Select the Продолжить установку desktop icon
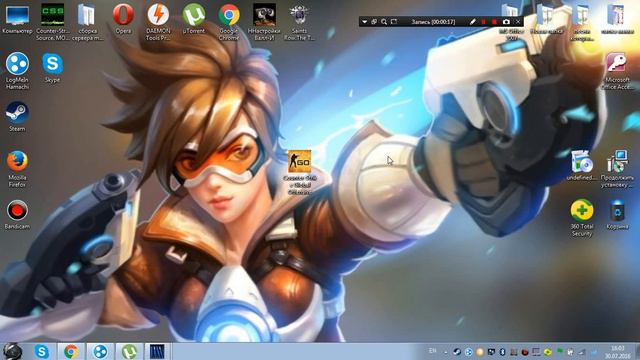This screenshot has width=640, height=360. tap(617, 169)
